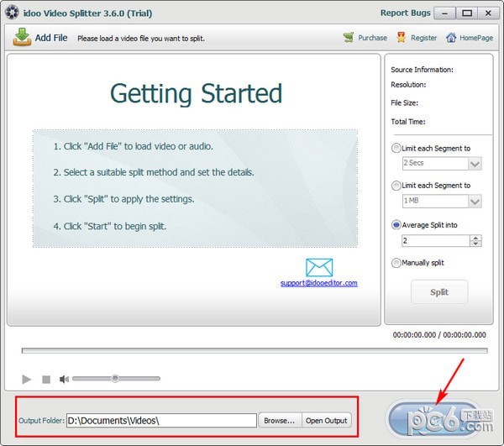Click the 00:00:00.000 / 00:00:00.000 time display

(439, 335)
